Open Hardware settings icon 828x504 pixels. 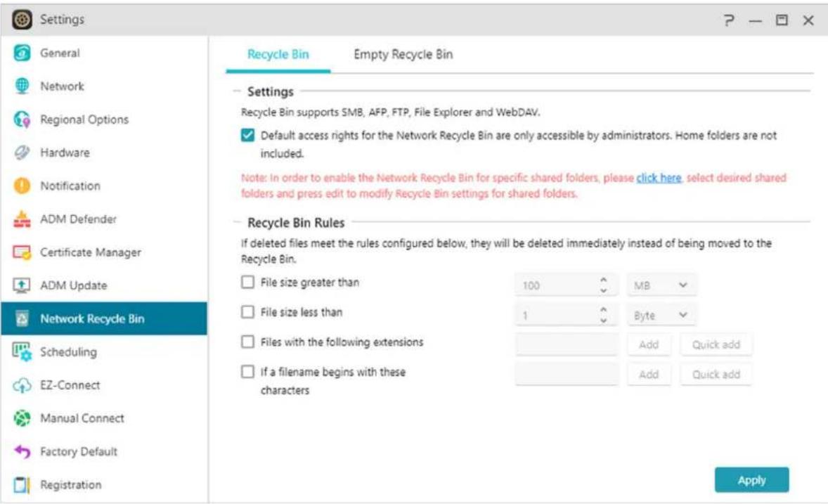(x=21, y=153)
